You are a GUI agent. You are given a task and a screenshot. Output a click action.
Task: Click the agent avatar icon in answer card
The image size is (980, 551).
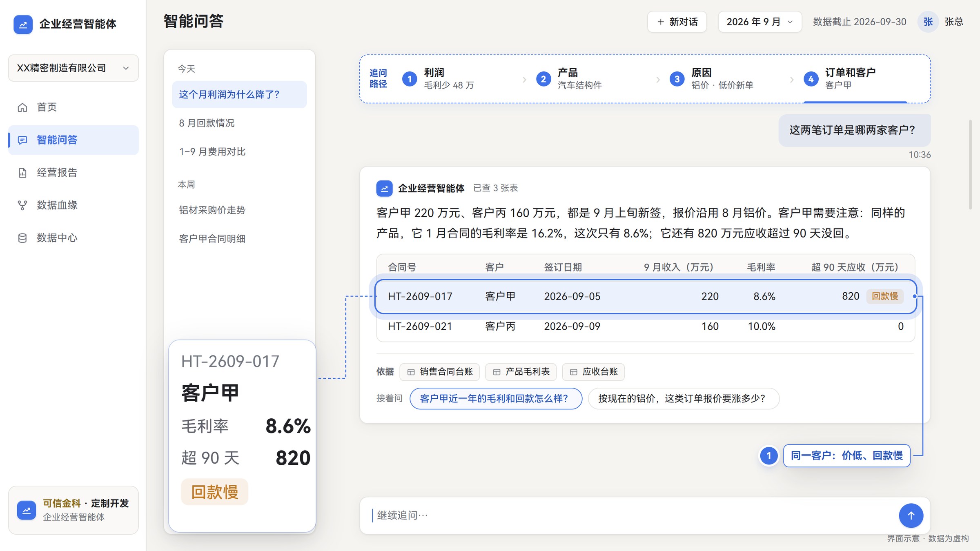coord(384,188)
